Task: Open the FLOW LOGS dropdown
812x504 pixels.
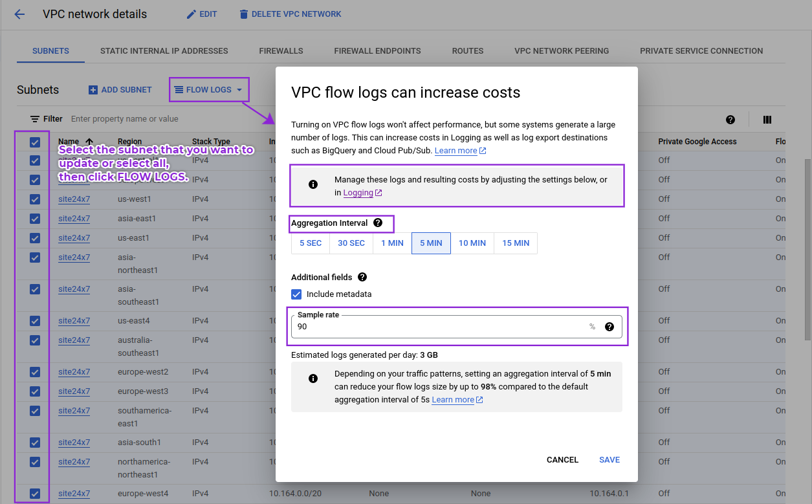Action: tap(208, 89)
